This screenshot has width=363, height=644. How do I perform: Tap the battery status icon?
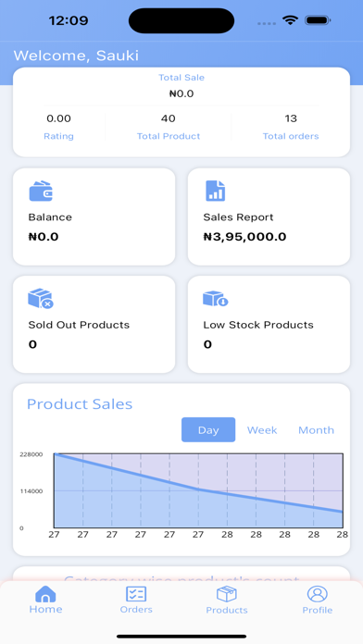pos(318,20)
